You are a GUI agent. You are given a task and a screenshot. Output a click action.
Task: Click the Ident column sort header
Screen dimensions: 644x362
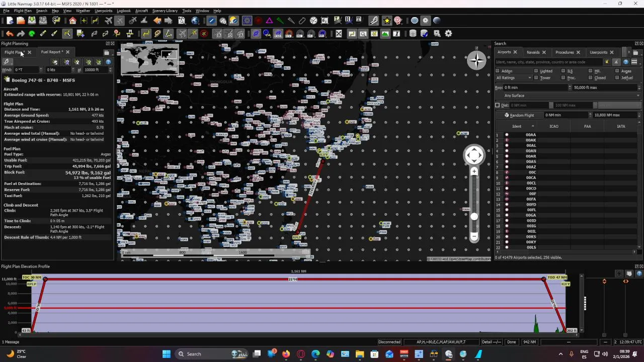click(x=517, y=126)
